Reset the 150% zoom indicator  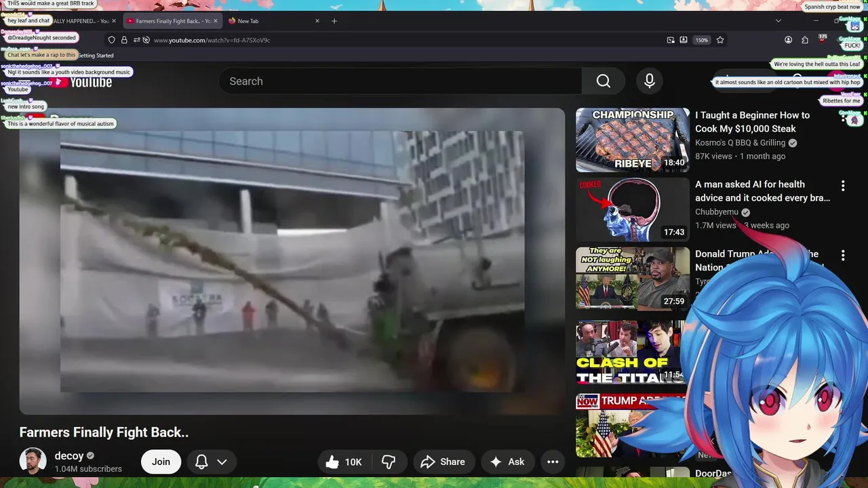pyautogui.click(x=701, y=40)
